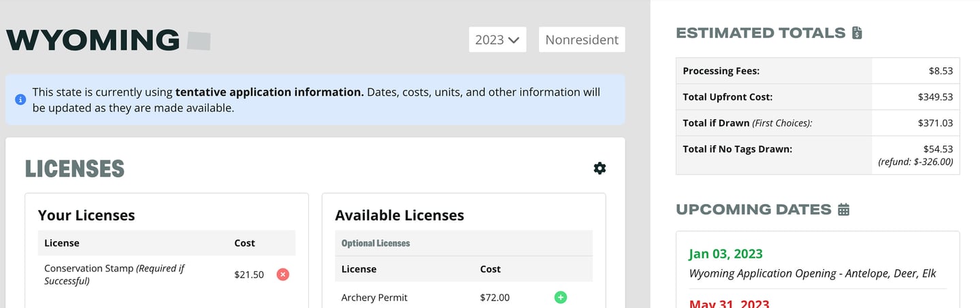Click 'Wyoming Application Opening - Antelope, Deer, Elk'
The image size is (980, 308).
tap(813, 273)
